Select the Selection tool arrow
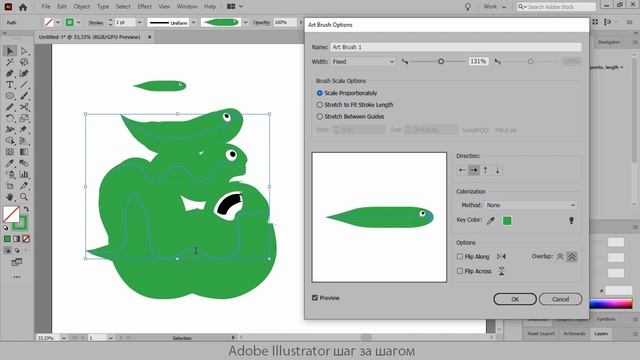Screen dimensions: 640x360 (10, 51)
